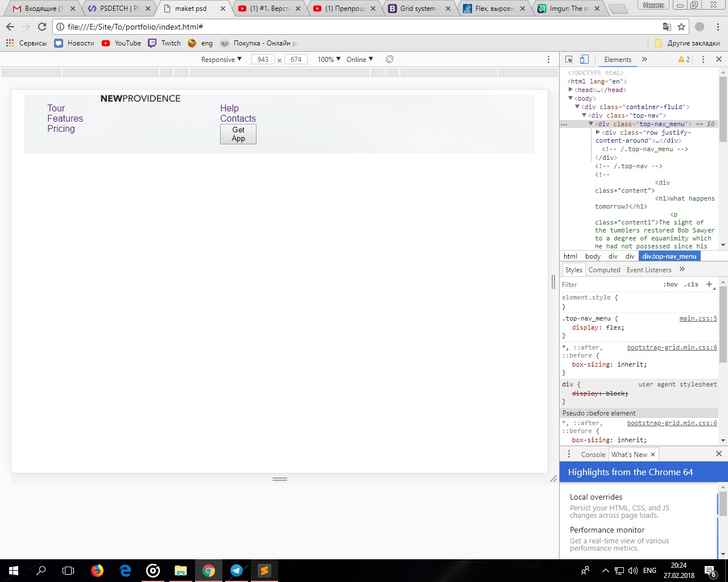728x582 pixels.
Task: Click the rotate screen orientation icon
Action: (x=390, y=60)
